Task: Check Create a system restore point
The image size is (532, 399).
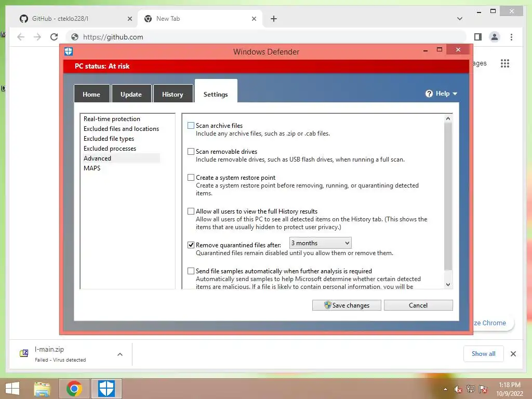Action: pos(191,178)
